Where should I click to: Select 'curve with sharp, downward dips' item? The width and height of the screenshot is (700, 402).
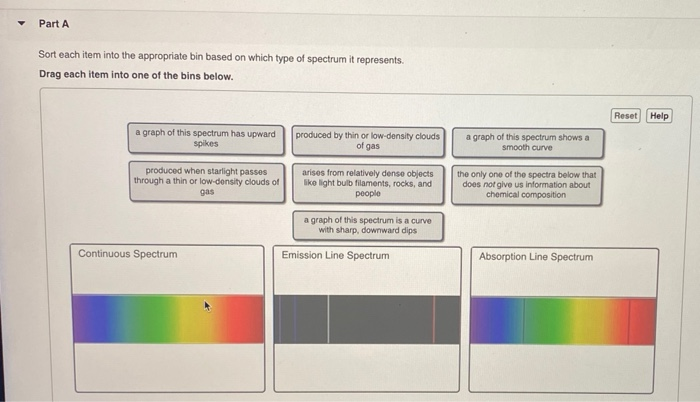tap(368, 226)
